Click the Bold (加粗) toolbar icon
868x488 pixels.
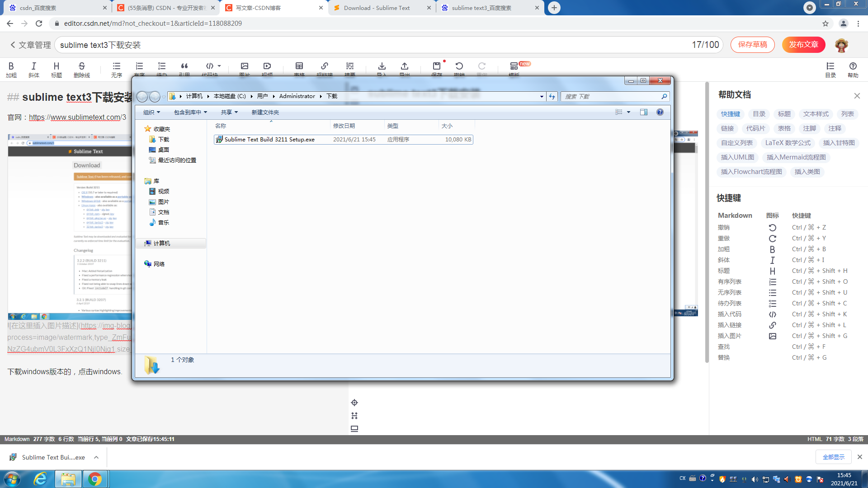click(11, 67)
